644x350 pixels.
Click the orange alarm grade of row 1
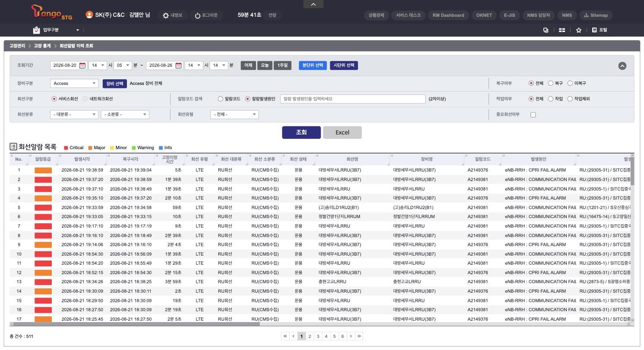point(43,170)
